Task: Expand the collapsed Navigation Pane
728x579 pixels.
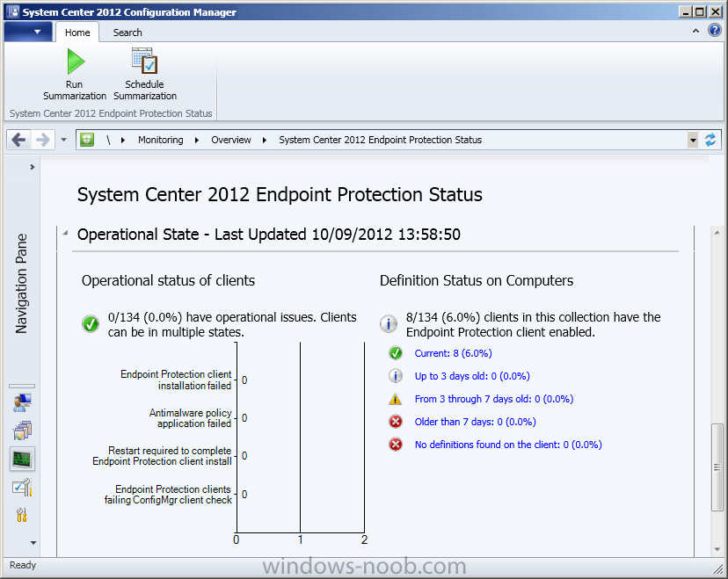Action: [x=32, y=167]
